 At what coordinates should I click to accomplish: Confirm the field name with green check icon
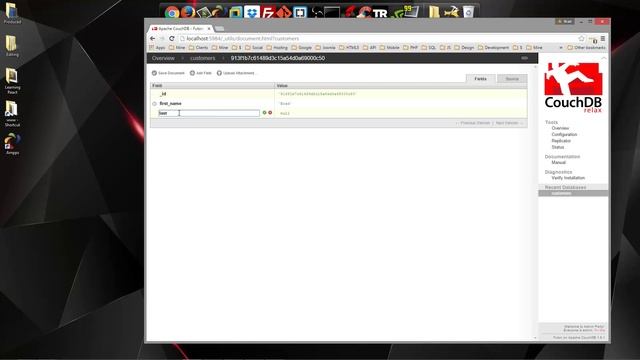[x=264, y=113]
